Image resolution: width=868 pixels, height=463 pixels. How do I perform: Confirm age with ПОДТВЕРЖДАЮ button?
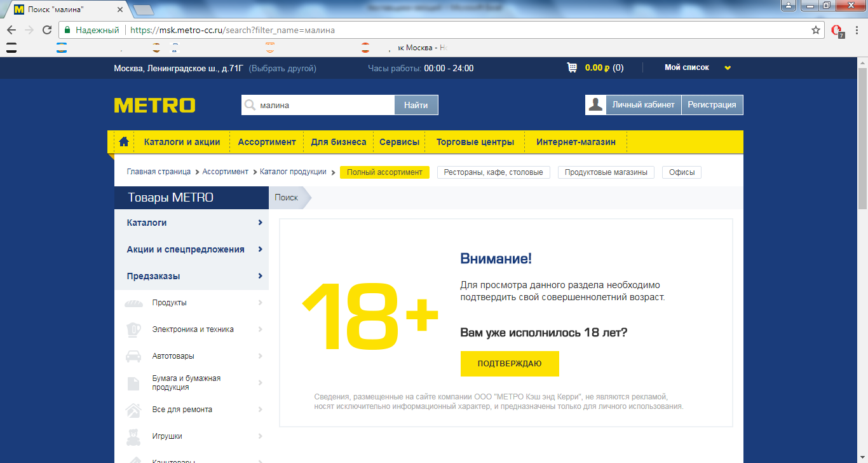[x=510, y=364]
